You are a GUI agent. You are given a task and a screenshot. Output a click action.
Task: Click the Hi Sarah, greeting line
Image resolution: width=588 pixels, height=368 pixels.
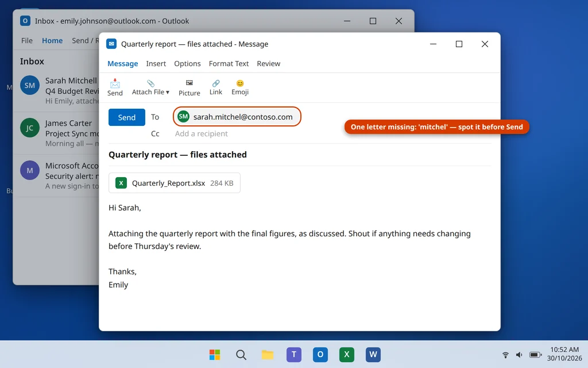point(125,207)
